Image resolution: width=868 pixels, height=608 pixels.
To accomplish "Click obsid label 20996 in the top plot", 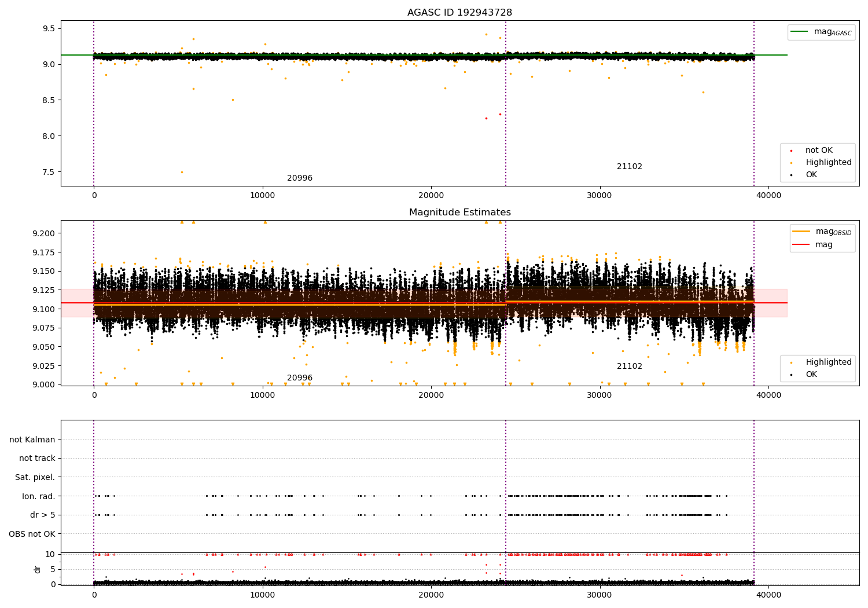I will pos(300,178).
